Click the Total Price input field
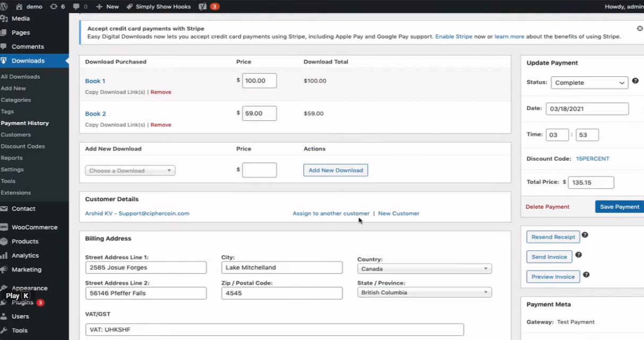644x340 pixels. coord(590,182)
